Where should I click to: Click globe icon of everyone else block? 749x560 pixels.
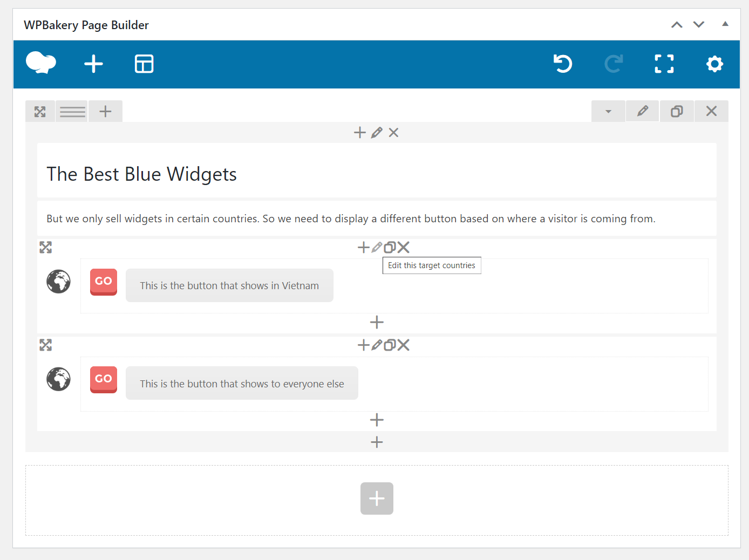[58, 379]
